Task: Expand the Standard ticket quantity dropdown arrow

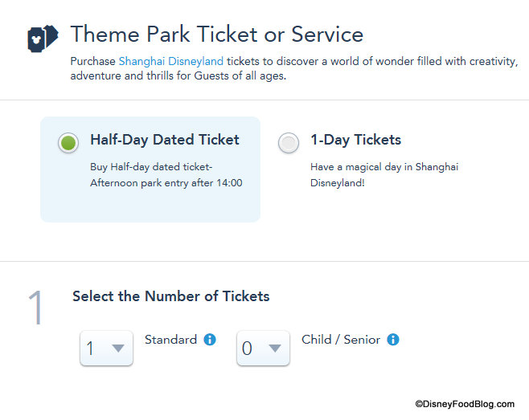Action: pos(118,349)
